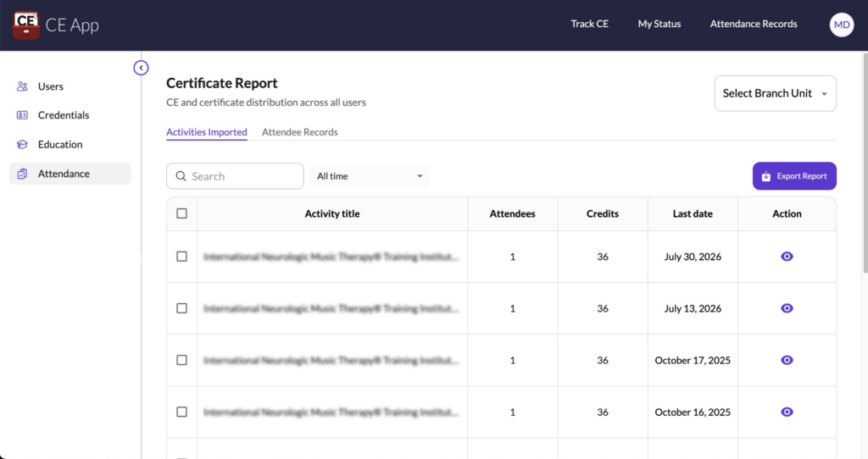Toggle the select-all checkbox in table header

tap(181, 213)
